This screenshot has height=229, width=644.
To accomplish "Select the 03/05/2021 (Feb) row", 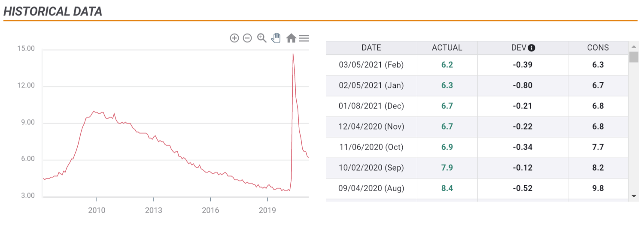I will click(477, 65).
